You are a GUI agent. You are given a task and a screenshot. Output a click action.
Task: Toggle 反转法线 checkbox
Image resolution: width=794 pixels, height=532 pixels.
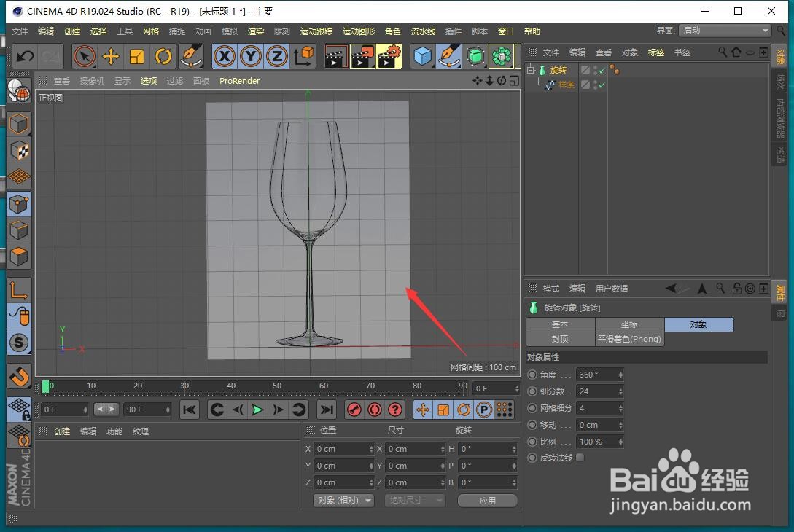coord(580,457)
